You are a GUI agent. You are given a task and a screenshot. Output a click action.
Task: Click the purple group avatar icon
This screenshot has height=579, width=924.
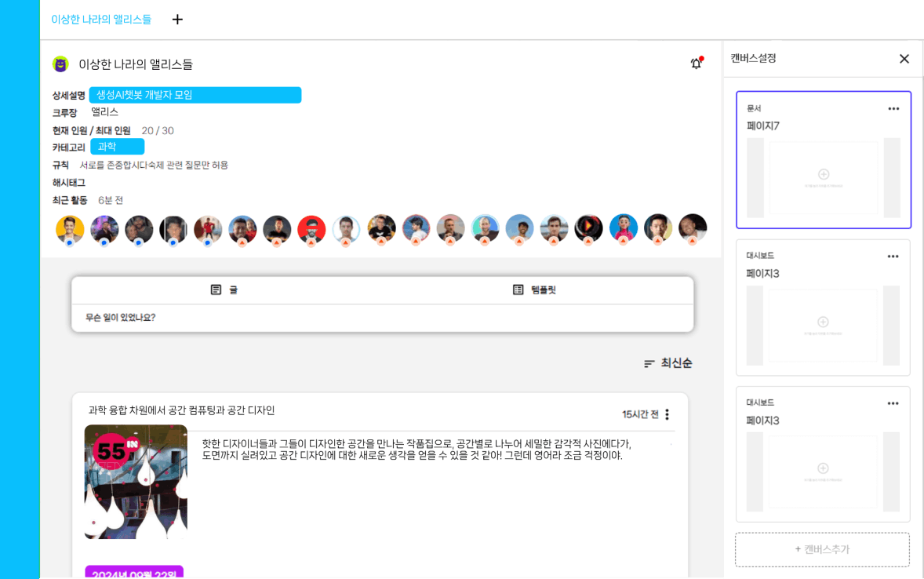pyautogui.click(x=60, y=64)
